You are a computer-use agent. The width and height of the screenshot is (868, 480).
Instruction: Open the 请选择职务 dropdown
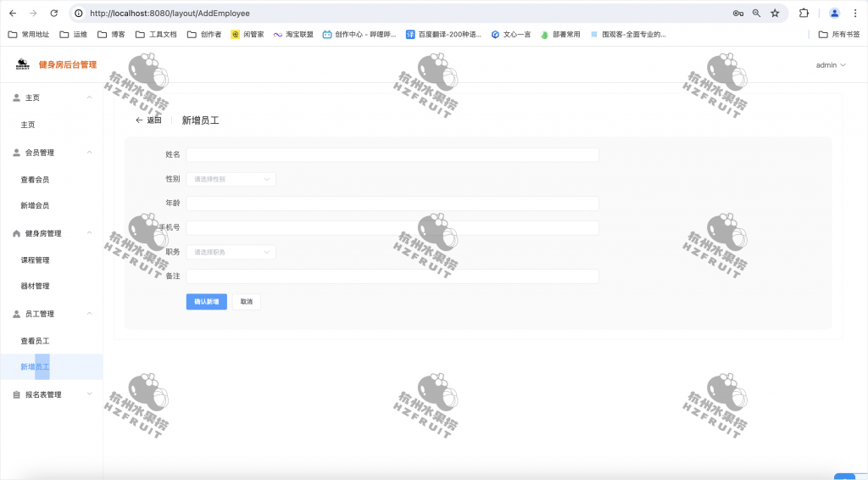coord(231,253)
